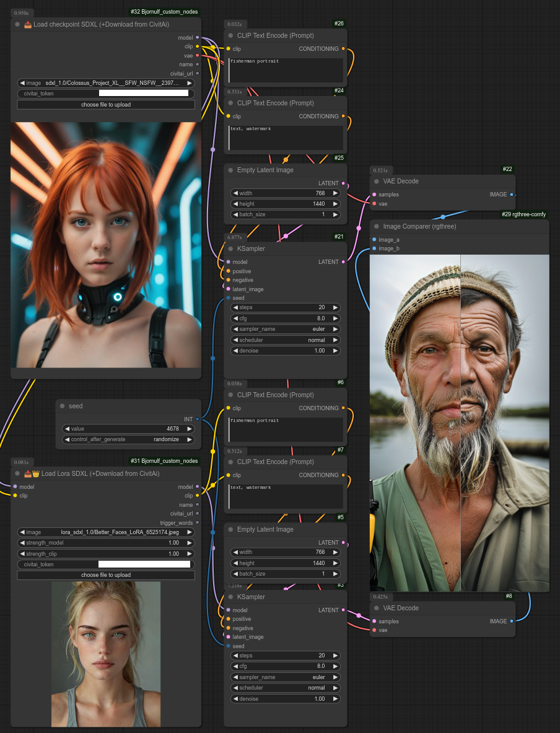This screenshot has height=733, width=560.
Task: Click the IMAGE output port on VAE Decode #22
Action: pos(511,195)
